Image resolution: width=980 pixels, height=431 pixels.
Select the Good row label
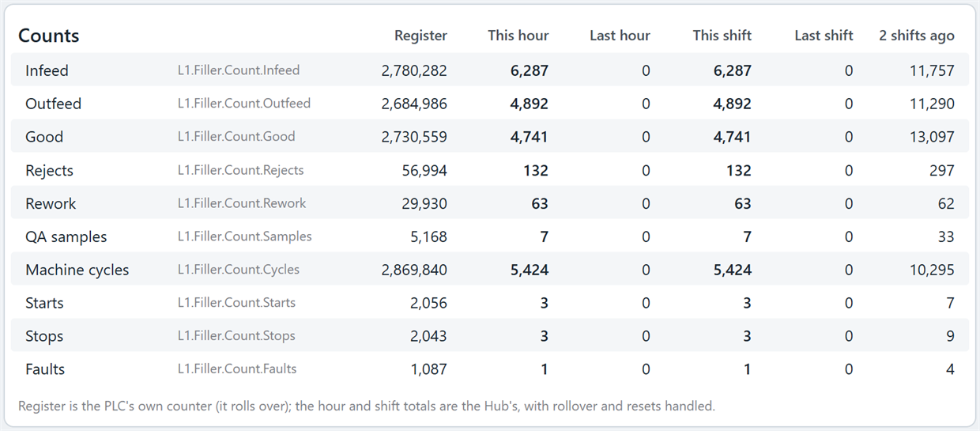coord(44,137)
